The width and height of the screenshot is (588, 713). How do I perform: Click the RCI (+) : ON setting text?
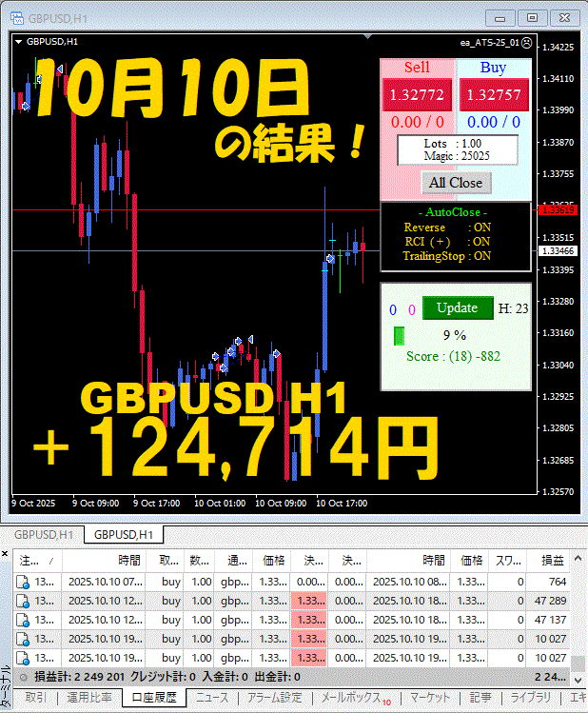[x=447, y=242]
